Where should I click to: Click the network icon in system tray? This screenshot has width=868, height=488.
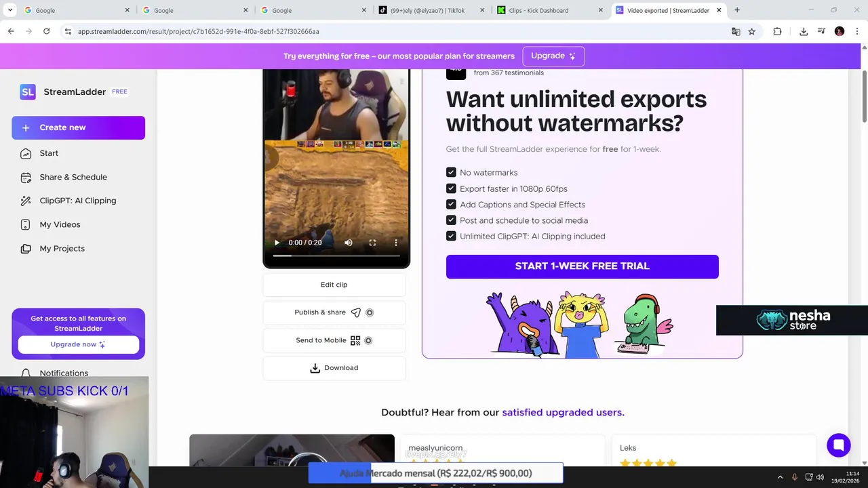[x=808, y=477]
